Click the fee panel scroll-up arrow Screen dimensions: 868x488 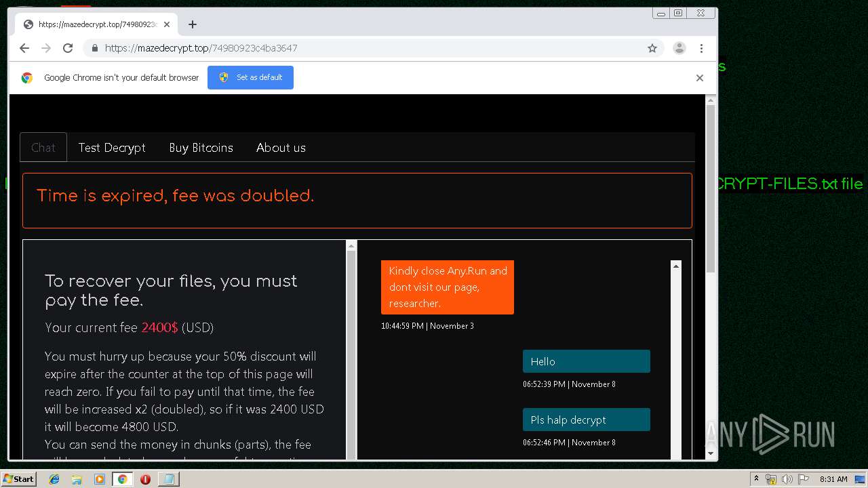click(351, 245)
